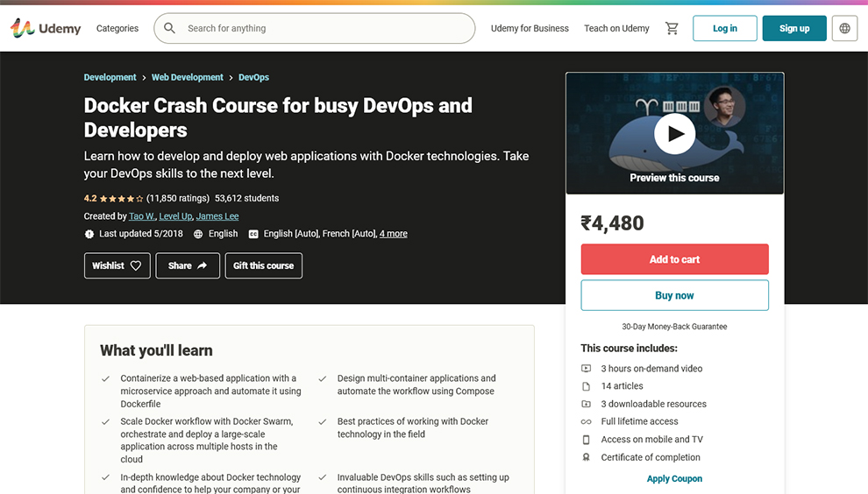Click the heart icon on Wishlist

(x=136, y=265)
